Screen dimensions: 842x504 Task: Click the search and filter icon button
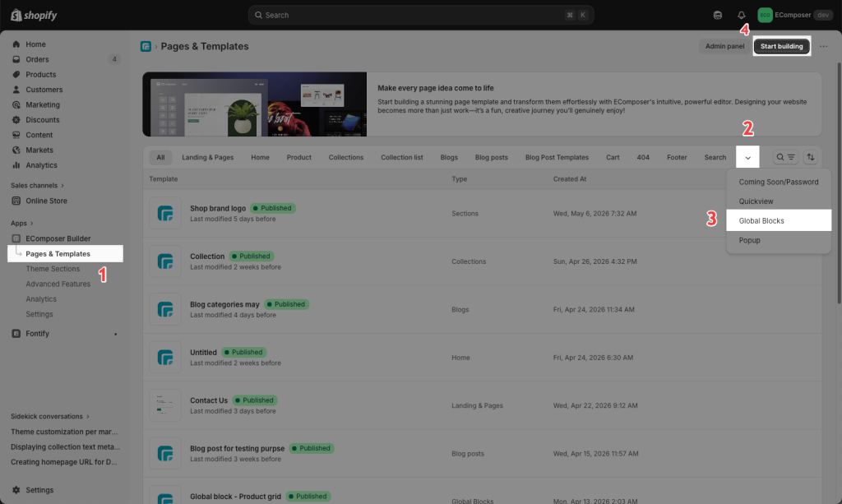coord(785,157)
